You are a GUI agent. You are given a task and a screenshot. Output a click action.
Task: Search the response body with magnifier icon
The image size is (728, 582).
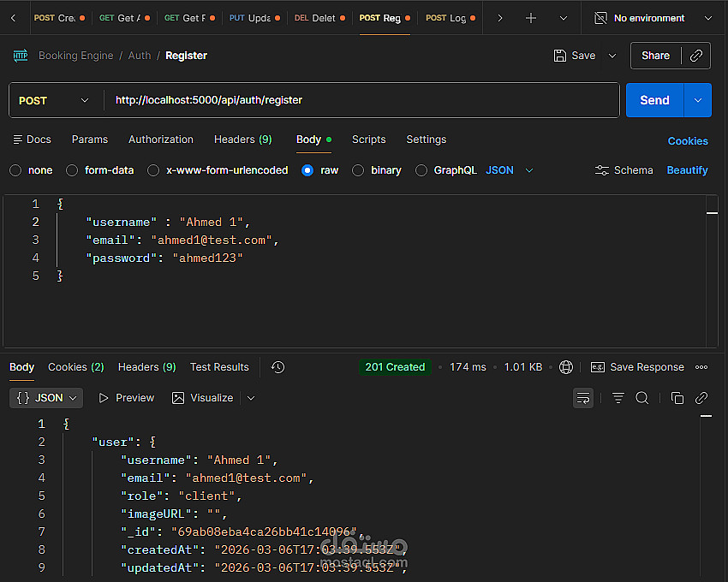(642, 398)
